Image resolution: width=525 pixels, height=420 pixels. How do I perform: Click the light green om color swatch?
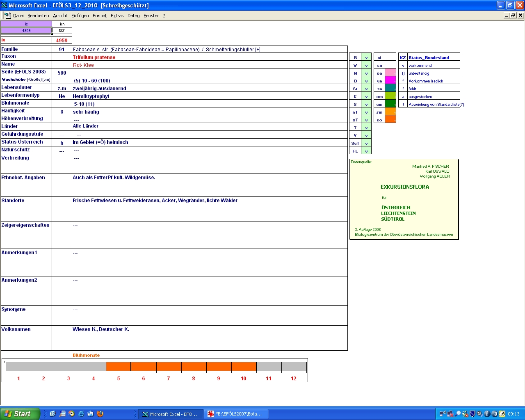[x=390, y=96]
